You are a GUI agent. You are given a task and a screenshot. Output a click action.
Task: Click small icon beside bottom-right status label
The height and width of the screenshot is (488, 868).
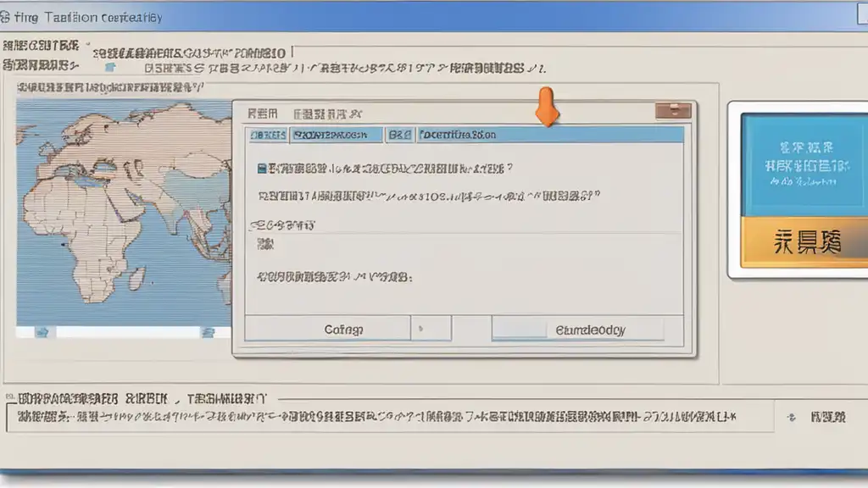pyautogui.click(x=792, y=417)
